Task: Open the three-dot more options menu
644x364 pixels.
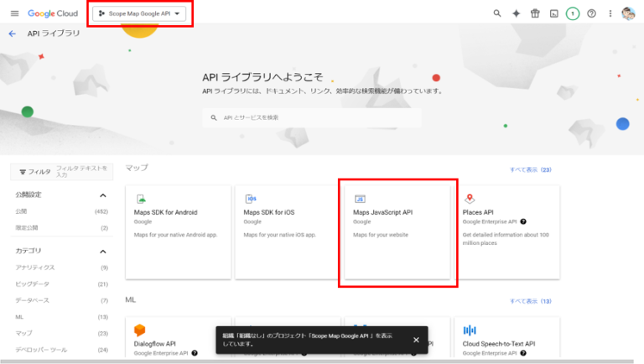Action: (610, 13)
